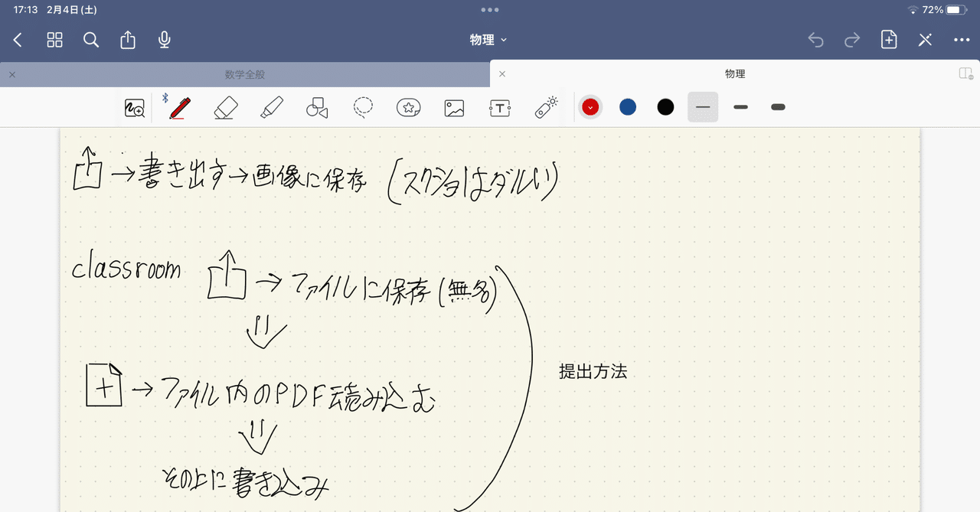
Task: Activate the Laser pointer tool
Action: [546, 107]
